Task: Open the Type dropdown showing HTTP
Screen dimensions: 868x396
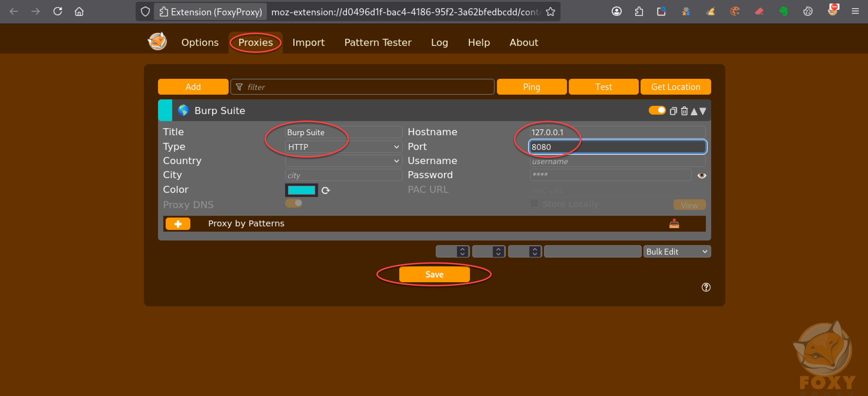Action: pyautogui.click(x=343, y=147)
